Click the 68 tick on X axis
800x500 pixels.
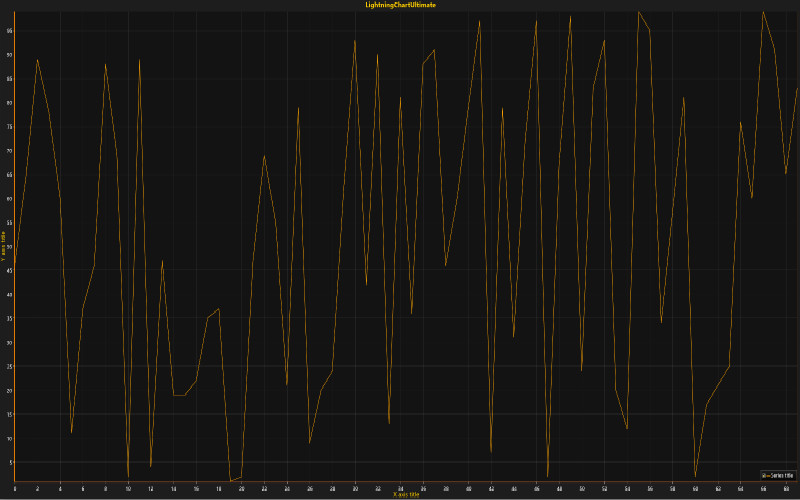(786, 488)
